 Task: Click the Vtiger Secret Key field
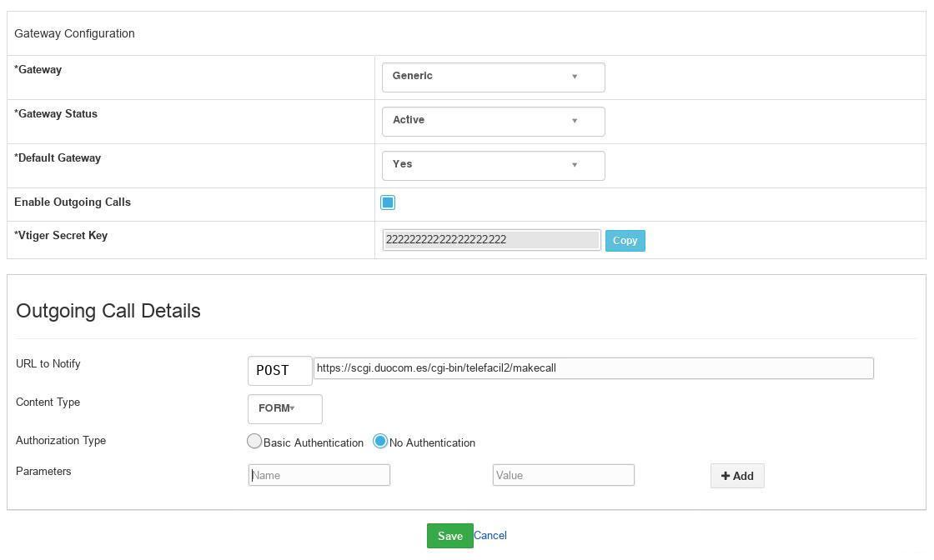click(x=491, y=240)
